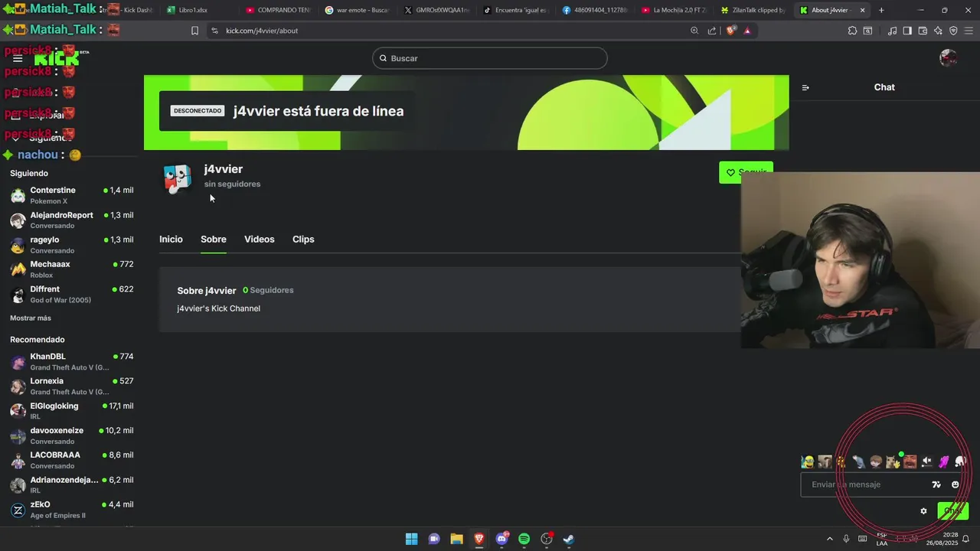Insert the waving llama emote
The image size is (980, 551).
coord(893,461)
